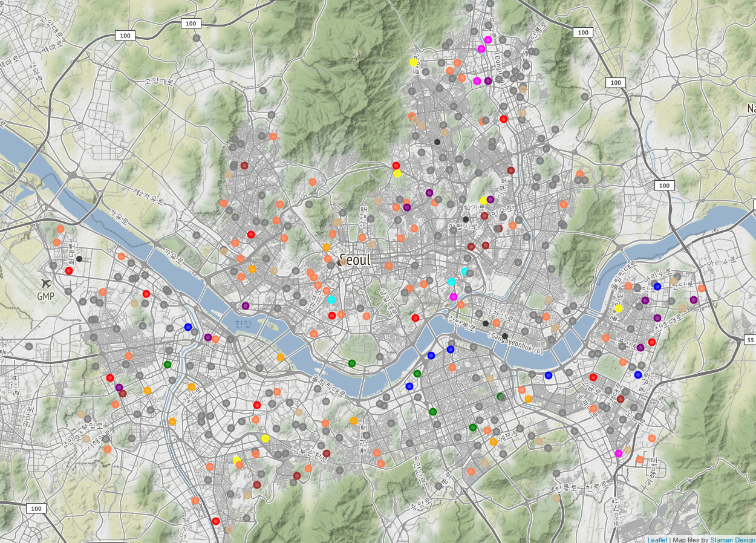Select the westernmost green marker

[x=168, y=365]
